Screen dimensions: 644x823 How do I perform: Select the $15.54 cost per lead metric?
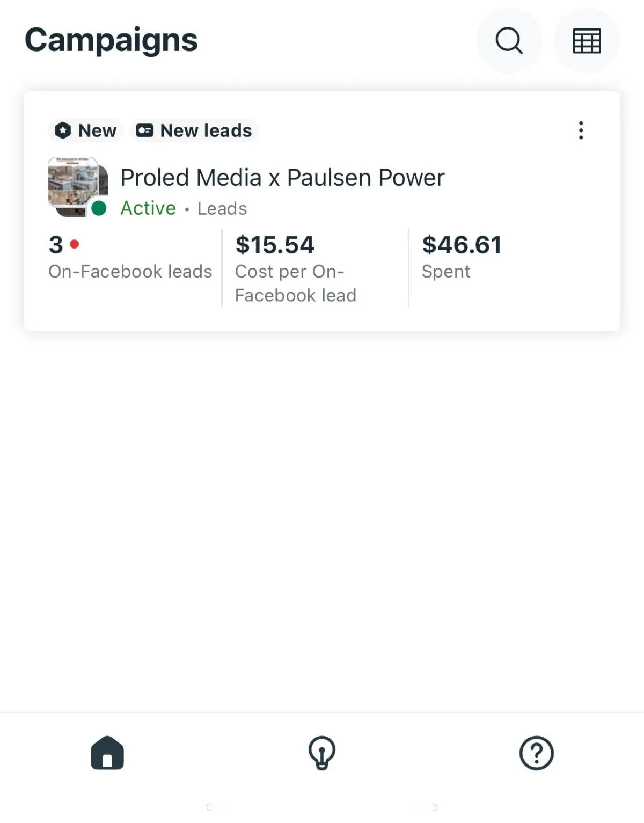point(275,245)
